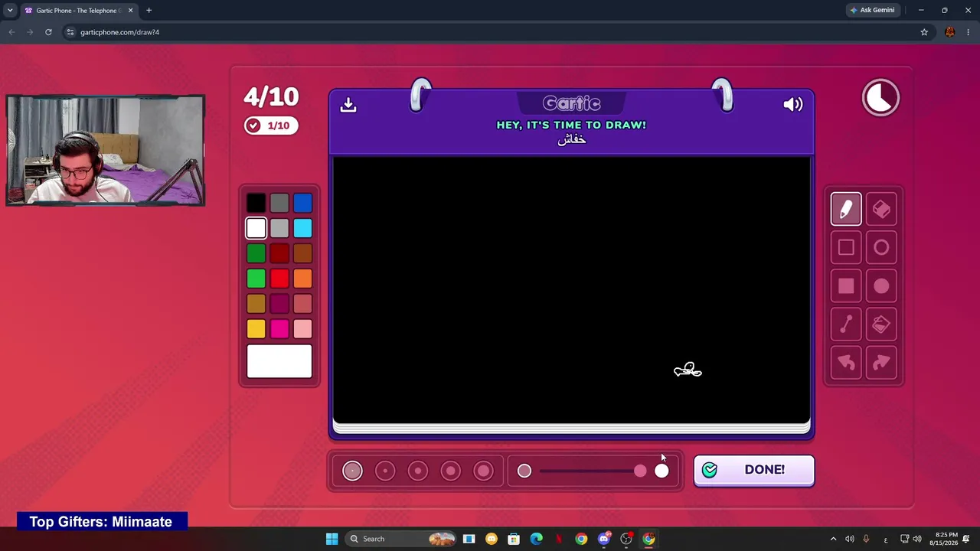Choose the hollow rectangle shape tool

[846, 247]
